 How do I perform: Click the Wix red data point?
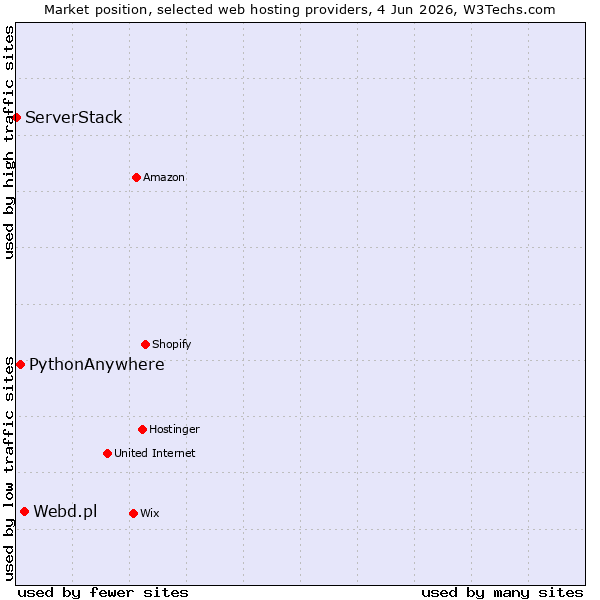click(x=134, y=514)
